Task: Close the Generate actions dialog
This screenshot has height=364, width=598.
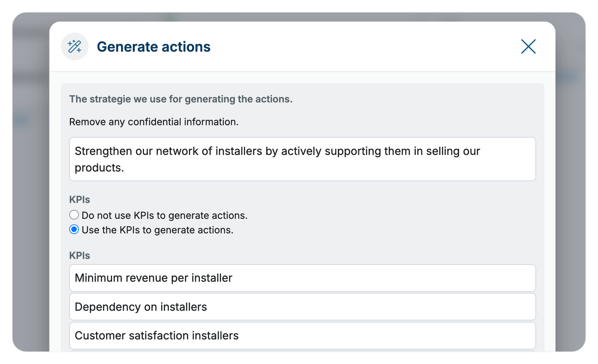Action: click(528, 47)
